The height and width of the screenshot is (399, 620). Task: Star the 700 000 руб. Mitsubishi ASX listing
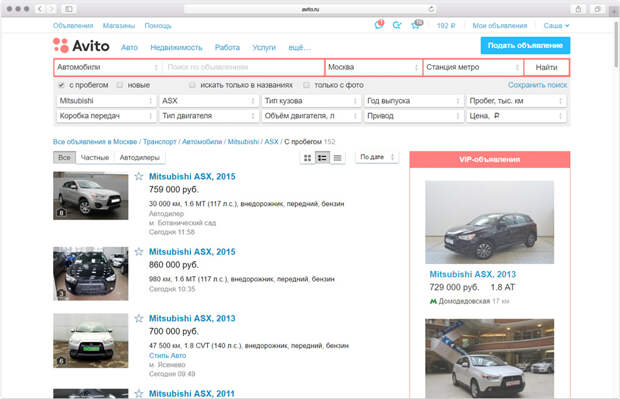pos(139,318)
